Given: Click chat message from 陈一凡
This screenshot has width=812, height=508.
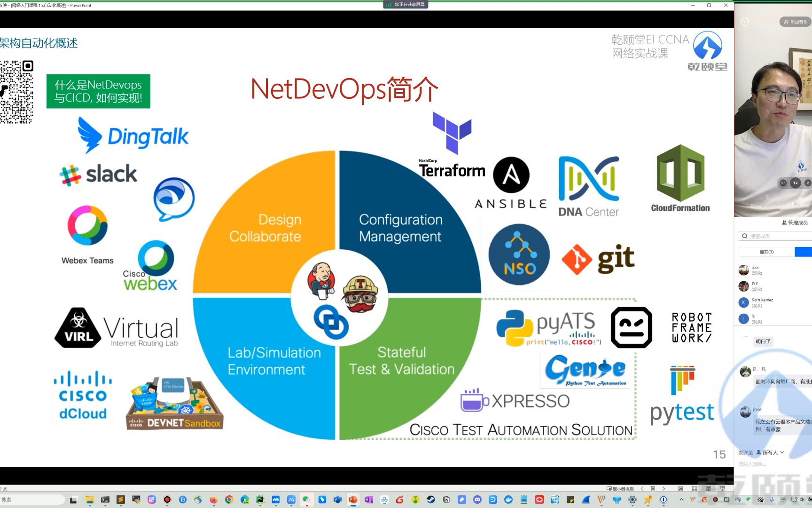Looking at the screenshot, I should (x=783, y=381).
